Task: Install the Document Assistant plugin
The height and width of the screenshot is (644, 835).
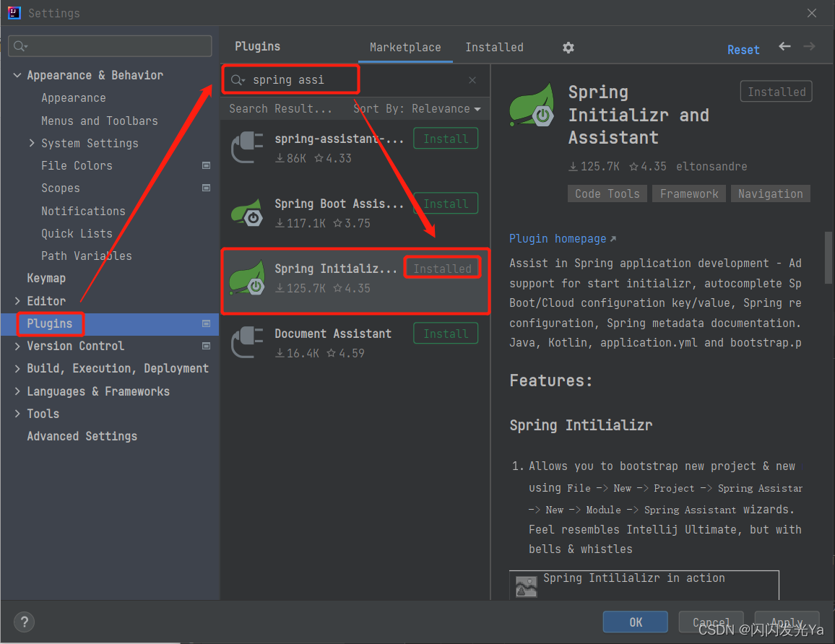Action: click(x=446, y=334)
